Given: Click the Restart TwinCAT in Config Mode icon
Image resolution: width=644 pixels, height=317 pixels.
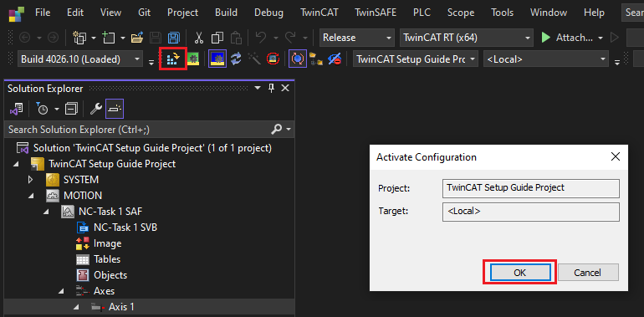Looking at the screenshot, I should 217,59.
